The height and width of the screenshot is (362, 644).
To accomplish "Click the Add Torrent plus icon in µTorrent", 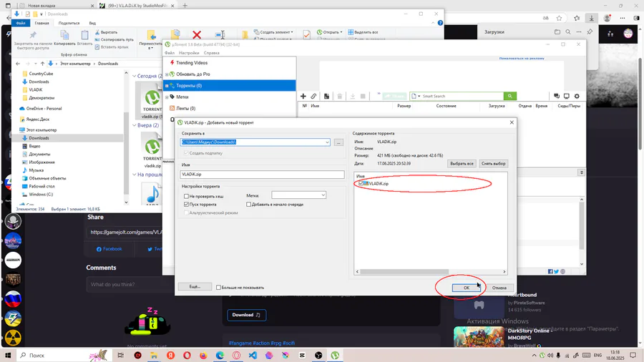I will click(303, 96).
